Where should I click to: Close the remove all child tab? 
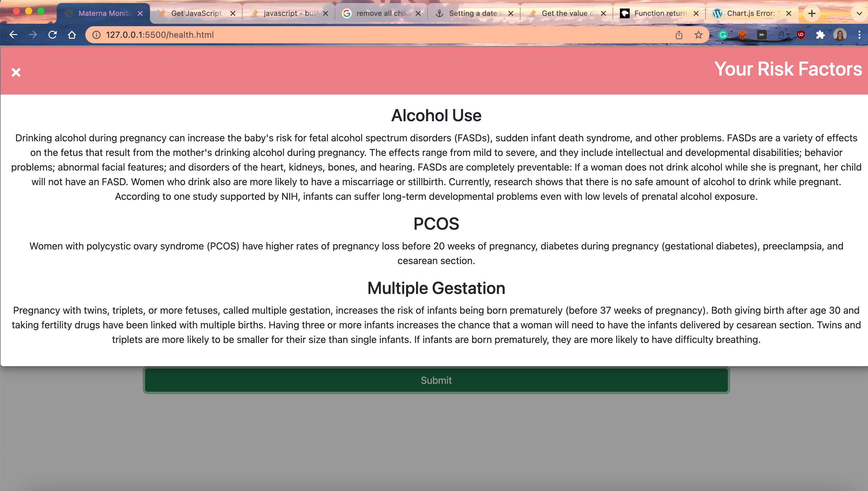click(x=418, y=13)
